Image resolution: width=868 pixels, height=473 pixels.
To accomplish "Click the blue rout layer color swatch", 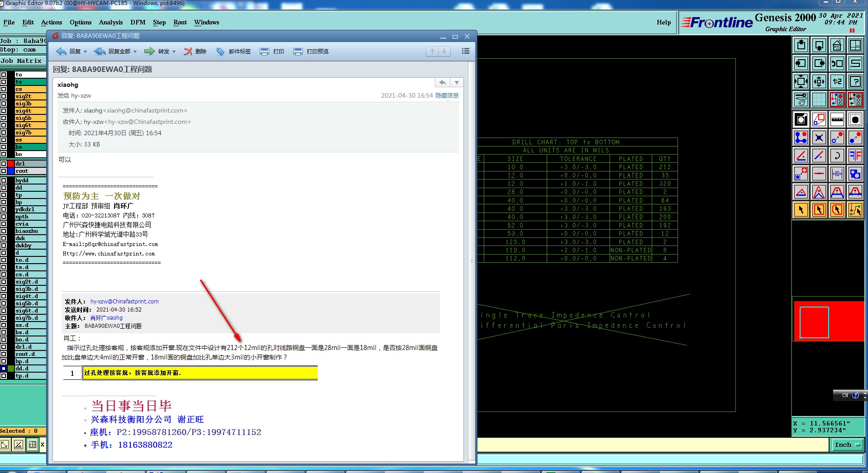I will pos(11,171).
